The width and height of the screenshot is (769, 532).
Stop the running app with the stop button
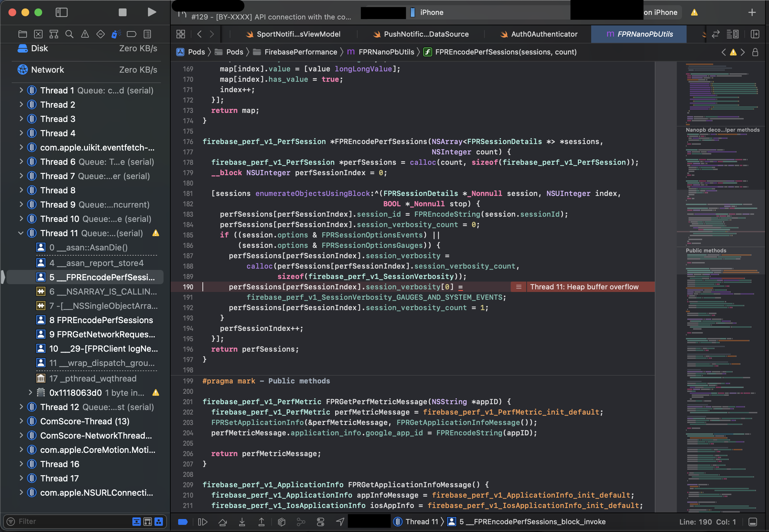click(x=123, y=12)
